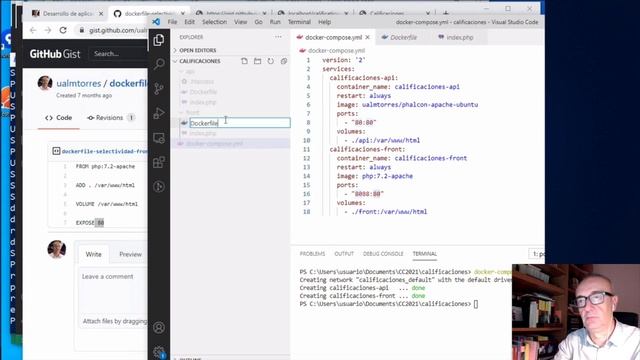Viewport: 640px width, 360px height.
Task: Switch to Preview tab in comment box
Action: pos(130,254)
